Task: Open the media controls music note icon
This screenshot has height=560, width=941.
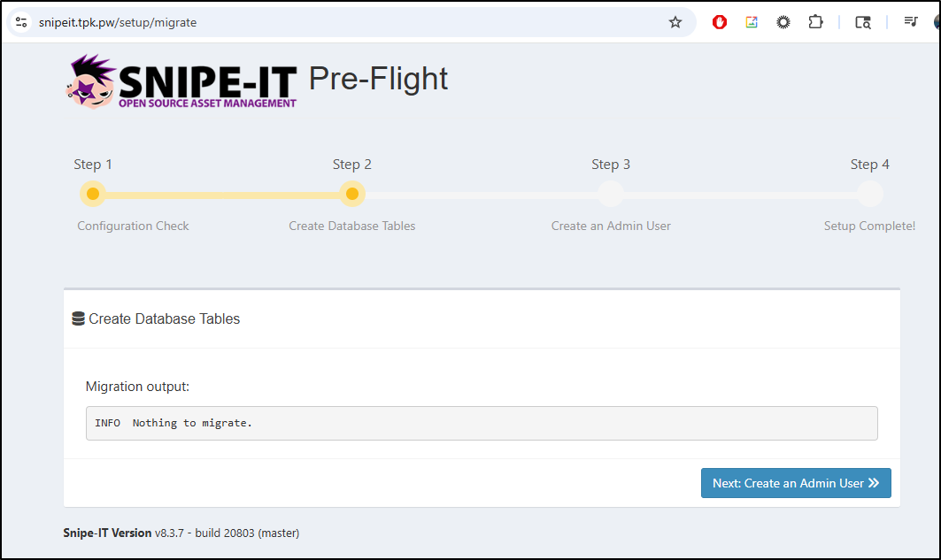Action: 911,22
